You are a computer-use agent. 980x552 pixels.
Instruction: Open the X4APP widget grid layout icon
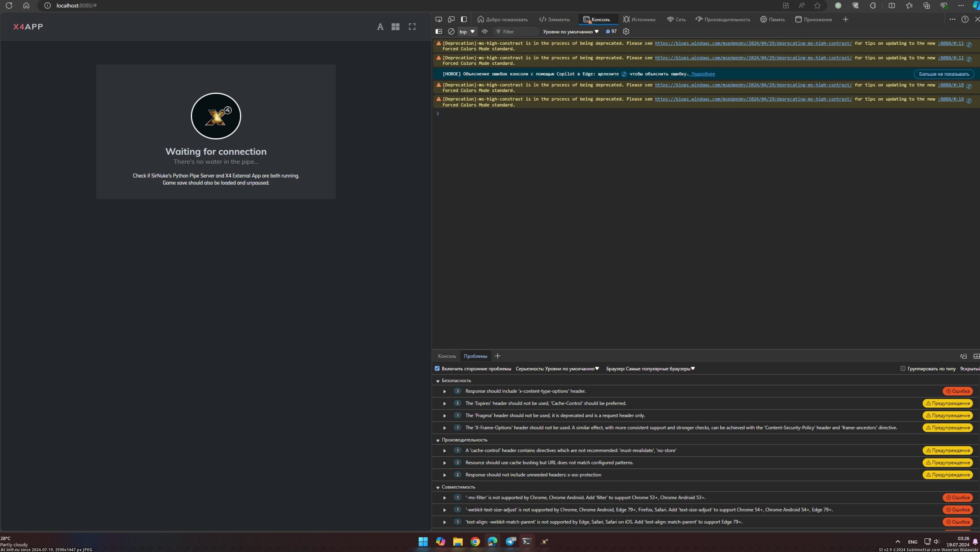[395, 26]
